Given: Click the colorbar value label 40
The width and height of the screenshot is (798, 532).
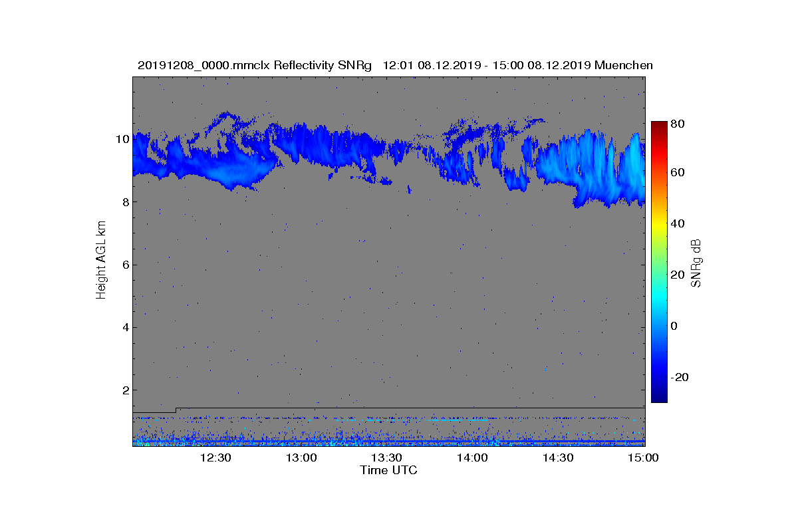Looking at the screenshot, I should pyautogui.click(x=678, y=223).
